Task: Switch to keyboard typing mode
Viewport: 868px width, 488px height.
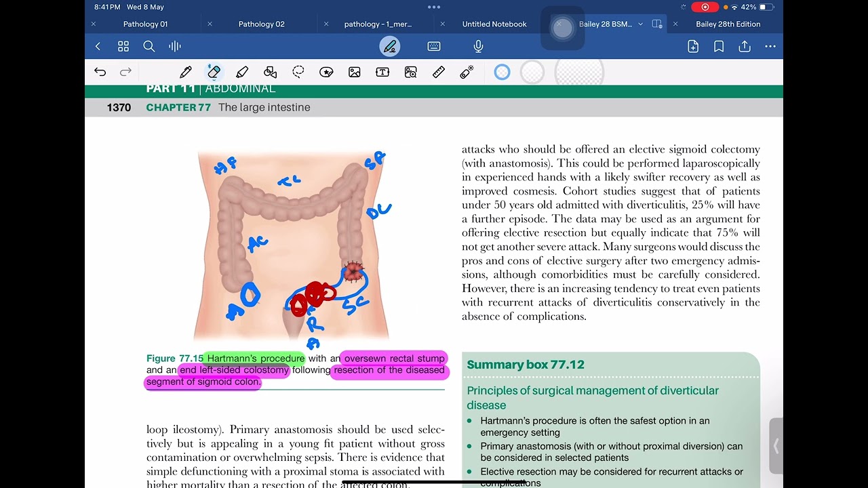Action: coord(434,46)
